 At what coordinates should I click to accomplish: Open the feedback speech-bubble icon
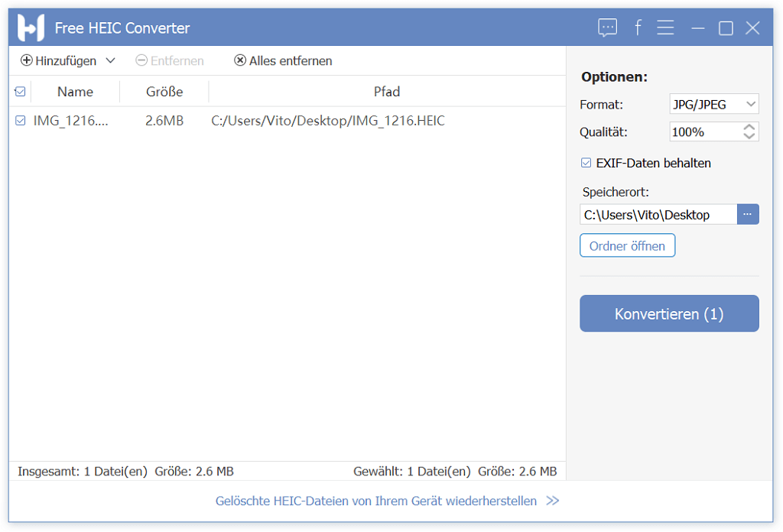tap(607, 28)
